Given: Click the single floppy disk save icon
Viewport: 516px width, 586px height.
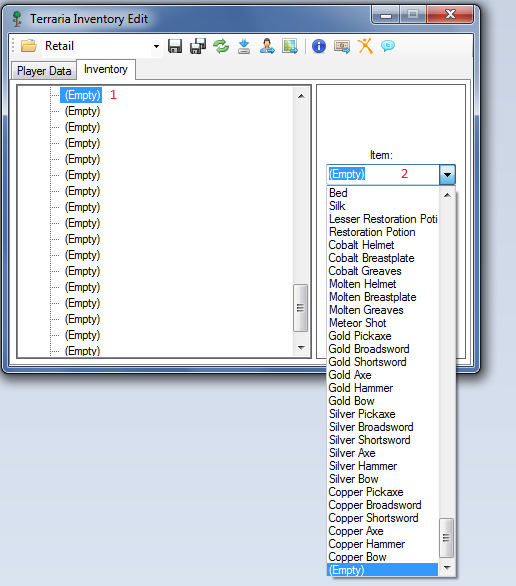Looking at the screenshot, I should (175, 46).
